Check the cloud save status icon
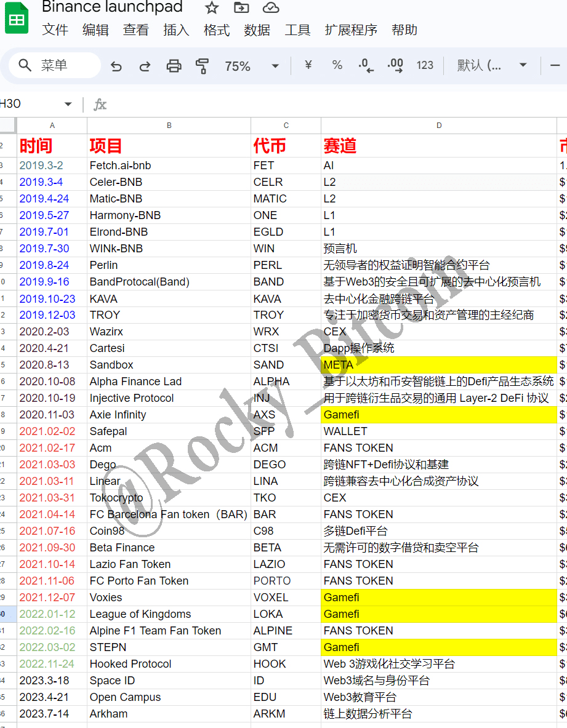The height and width of the screenshot is (728, 567). pyautogui.click(x=270, y=8)
